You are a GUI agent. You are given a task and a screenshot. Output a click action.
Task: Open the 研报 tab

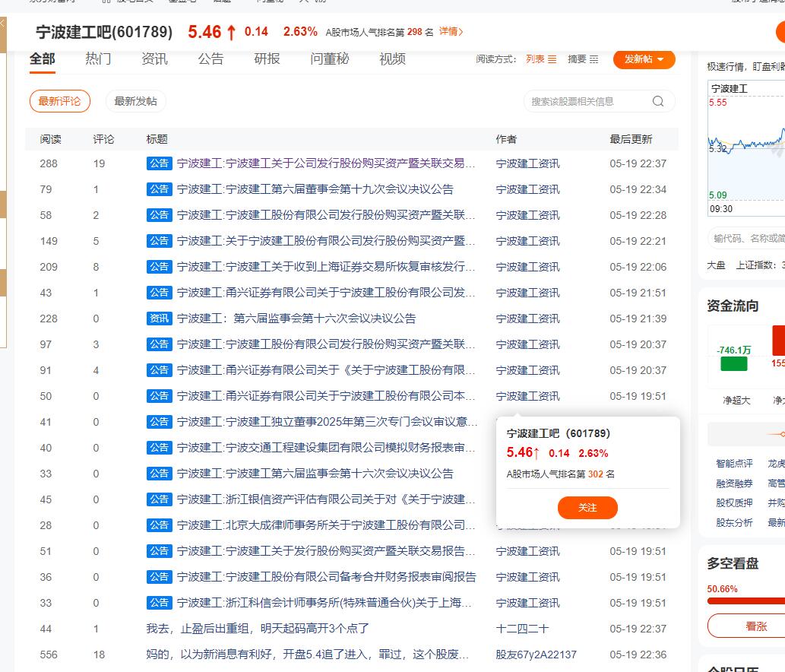tap(267, 59)
